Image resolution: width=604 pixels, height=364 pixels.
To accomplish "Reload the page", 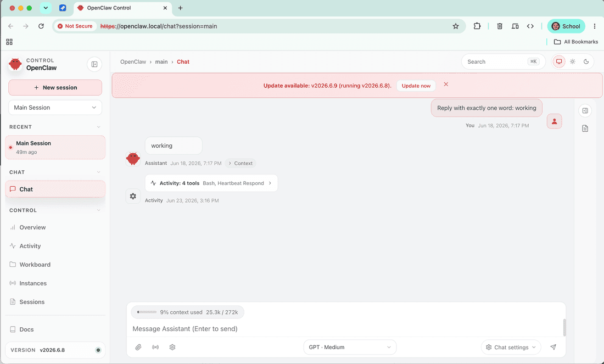I will click(x=41, y=26).
